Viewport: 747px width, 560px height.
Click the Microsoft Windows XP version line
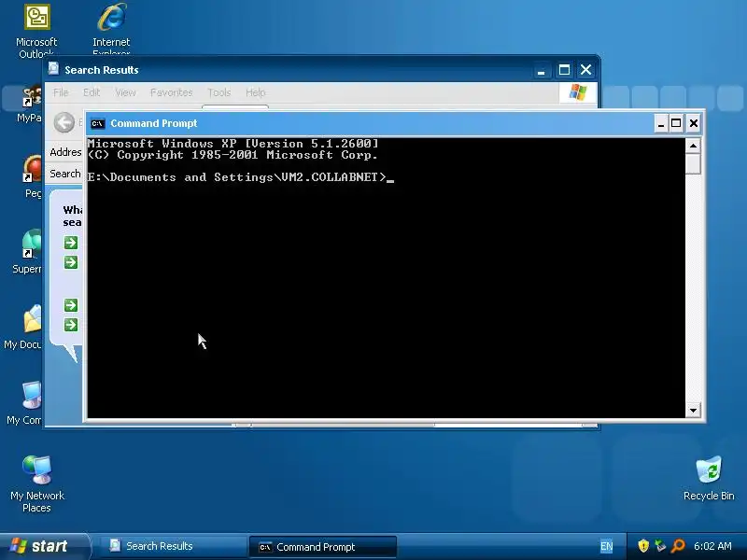[233, 144]
